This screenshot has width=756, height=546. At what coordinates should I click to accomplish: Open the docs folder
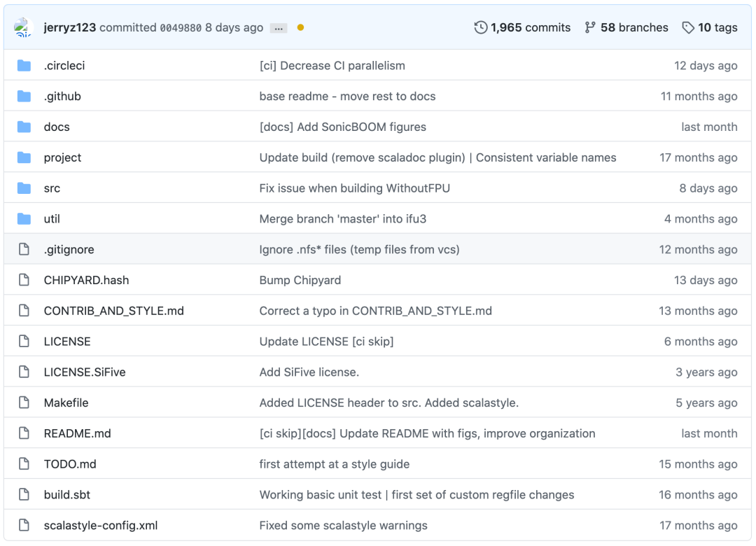click(57, 127)
